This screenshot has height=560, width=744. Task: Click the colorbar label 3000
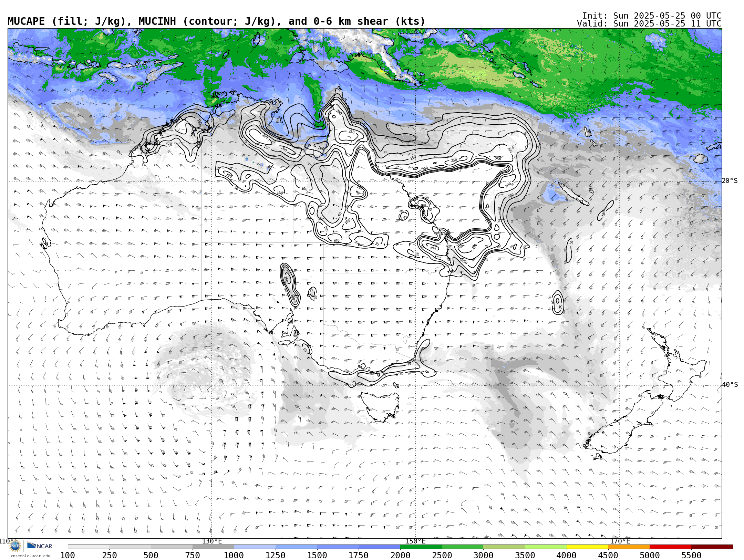point(483,555)
